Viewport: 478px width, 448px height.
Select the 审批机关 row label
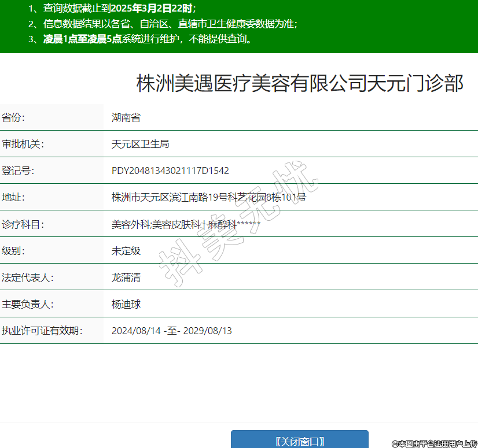[x=23, y=145]
